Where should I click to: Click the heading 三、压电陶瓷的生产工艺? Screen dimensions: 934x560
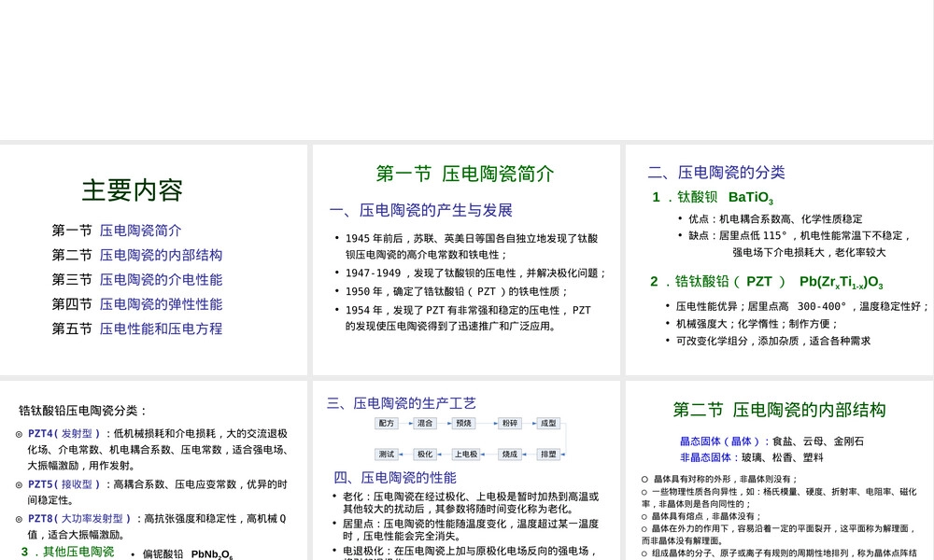point(401,403)
